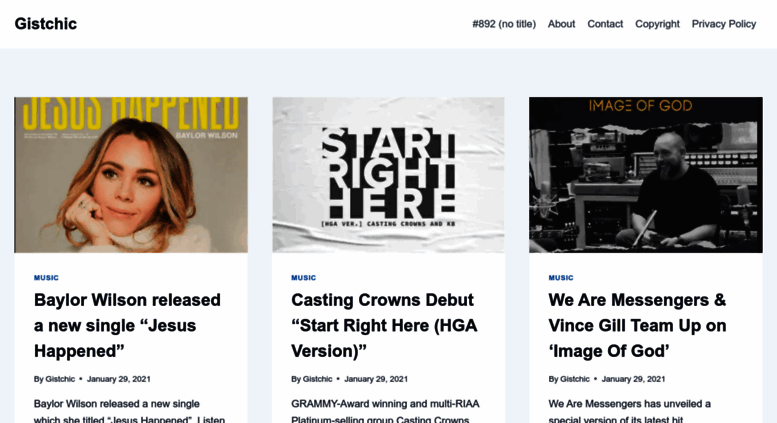Click the January 29, 2021 date on Casting Crowns post
The height and width of the screenshot is (423, 777).
click(x=376, y=379)
